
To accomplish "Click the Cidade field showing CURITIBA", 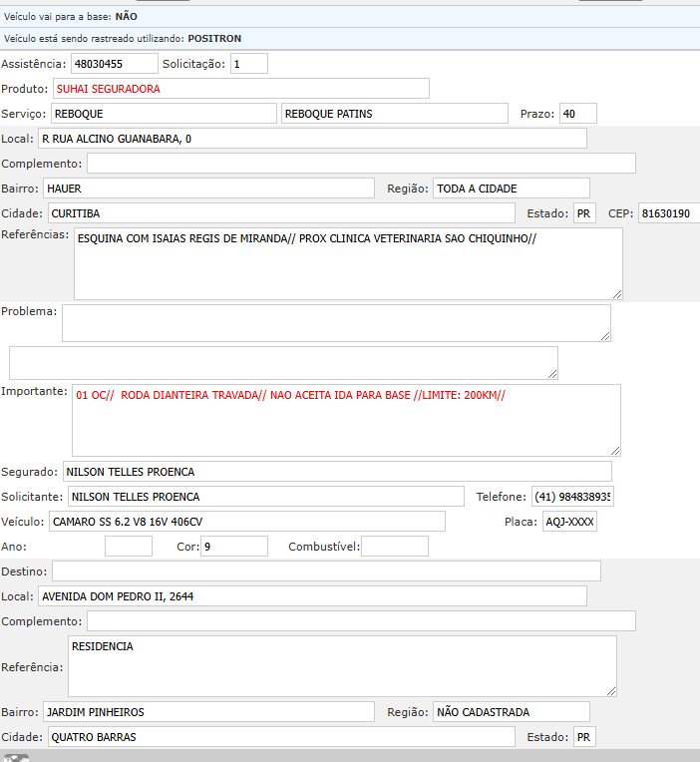I will tap(281, 213).
